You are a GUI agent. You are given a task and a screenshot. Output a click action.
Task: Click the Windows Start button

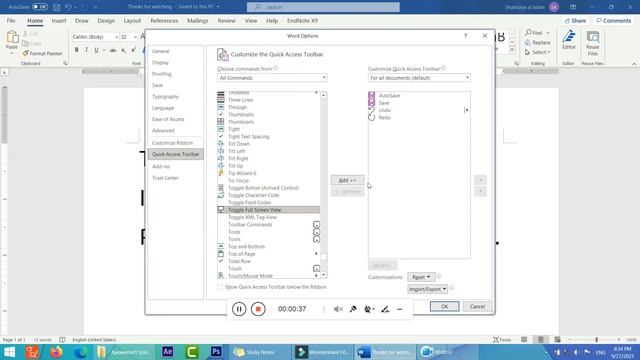pos(9,352)
